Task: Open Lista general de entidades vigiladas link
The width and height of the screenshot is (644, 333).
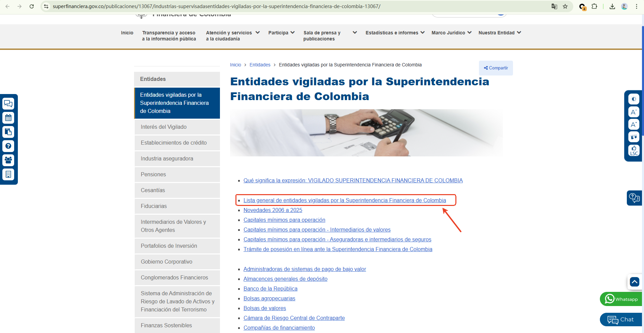Action: pyautogui.click(x=345, y=201)
